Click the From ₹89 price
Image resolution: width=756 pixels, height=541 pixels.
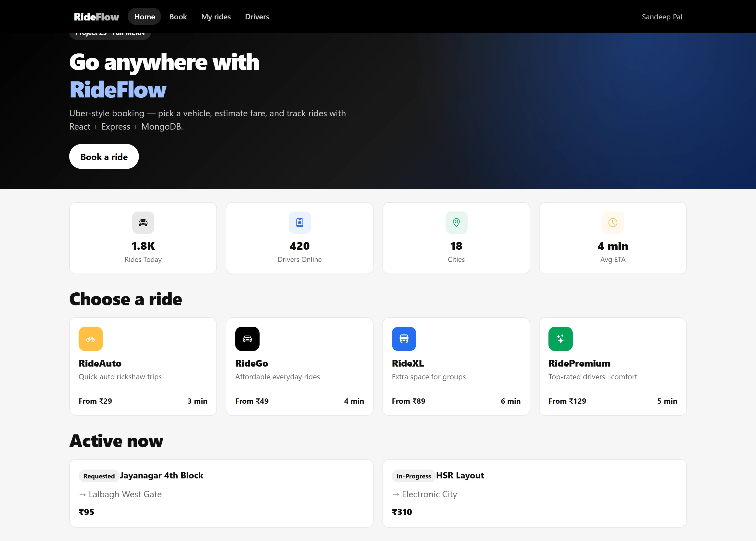(x=408, y=401)
